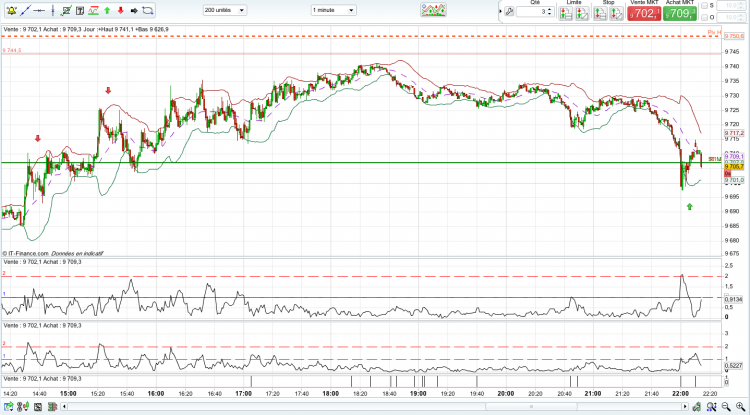Click the red Vente MKT sell button

click(x=644, y=13)
